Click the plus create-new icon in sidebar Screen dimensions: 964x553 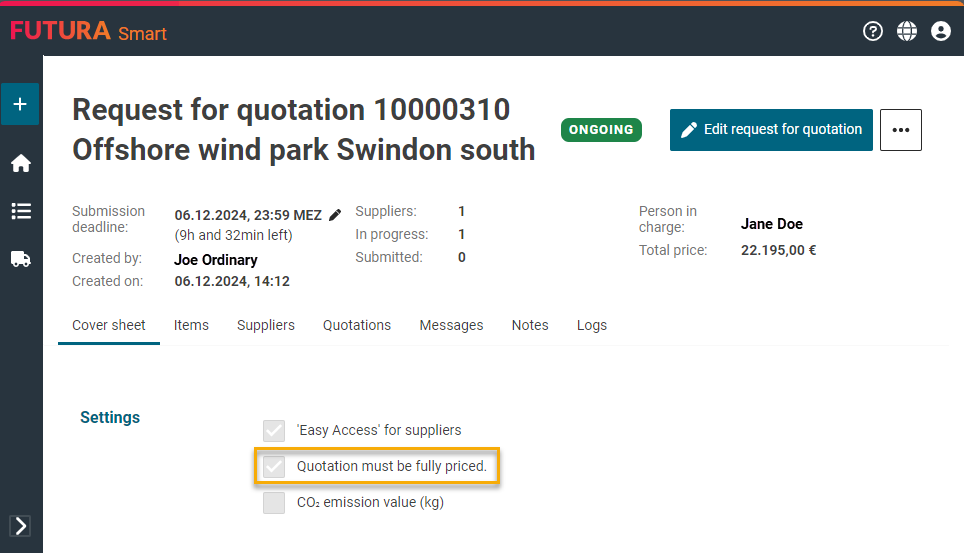tap(20, 104)
